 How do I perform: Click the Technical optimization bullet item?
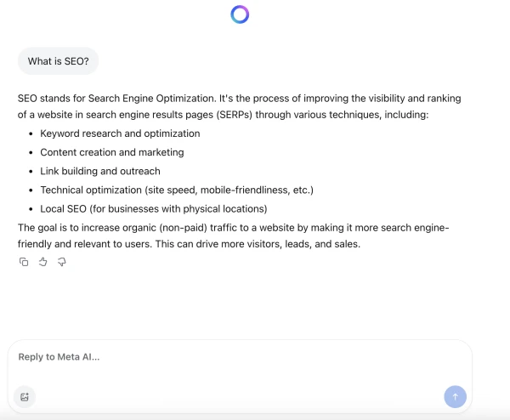click(x=177, y=190)
